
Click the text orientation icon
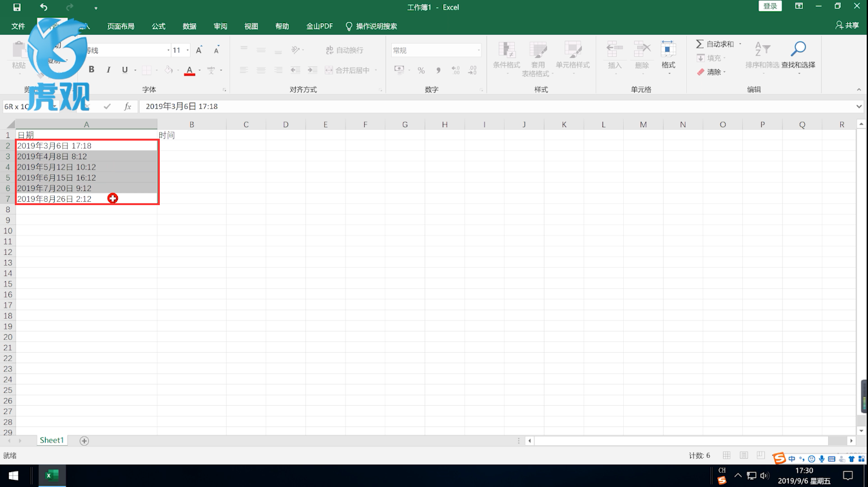point(296,50)
